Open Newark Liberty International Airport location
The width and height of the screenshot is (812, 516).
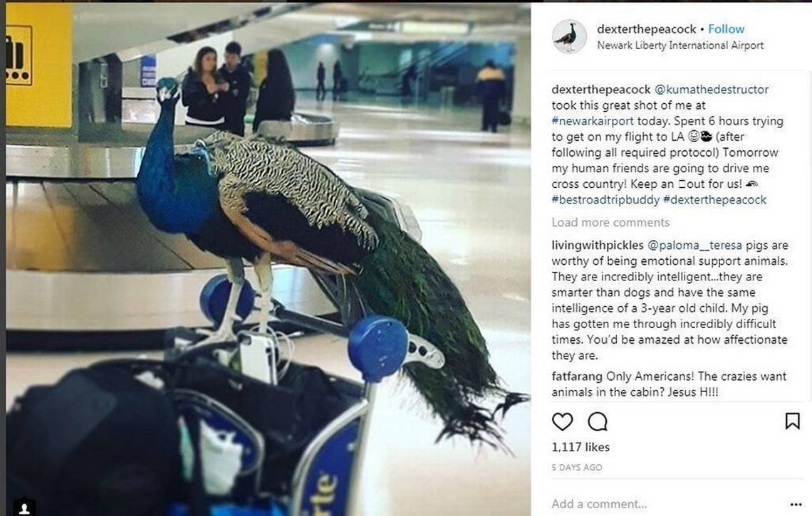click(x=680, y=45)
